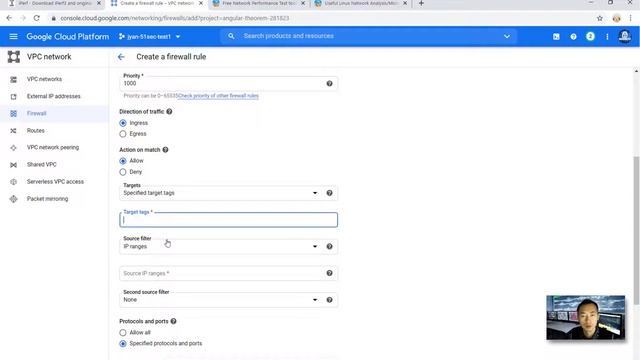Open Serverless VPC access in sidebar
The width and height of the screenshot is (640, 360).
pyautogui.click(x=55, y=182)
